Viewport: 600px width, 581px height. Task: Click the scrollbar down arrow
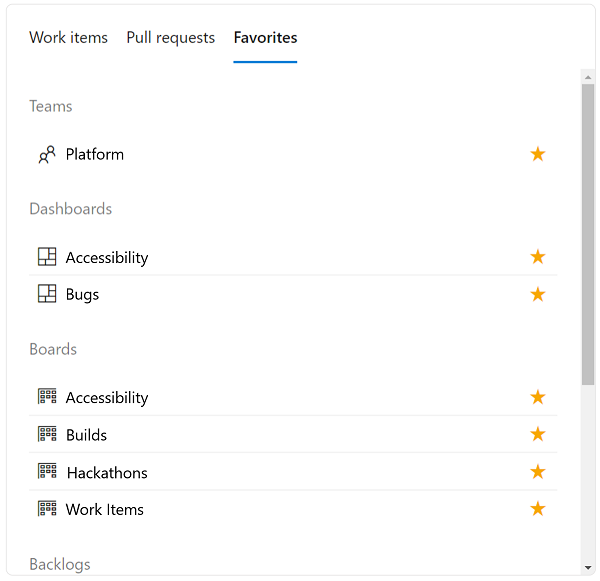[x=588, y=568]
